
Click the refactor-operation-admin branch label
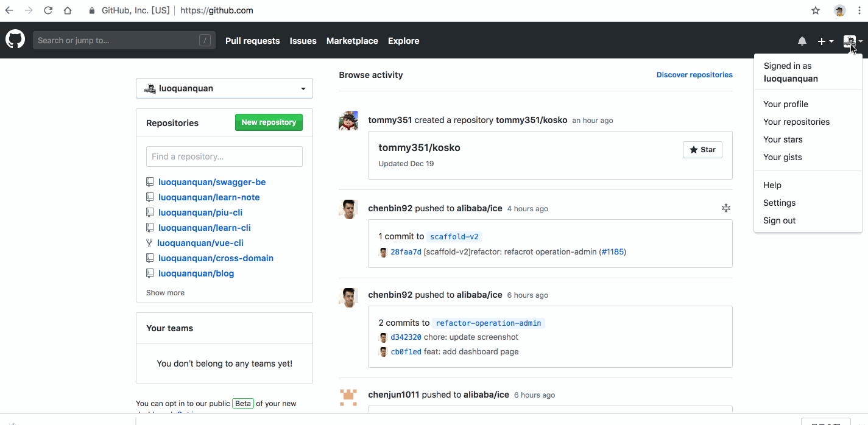click(x=488, y=323)
